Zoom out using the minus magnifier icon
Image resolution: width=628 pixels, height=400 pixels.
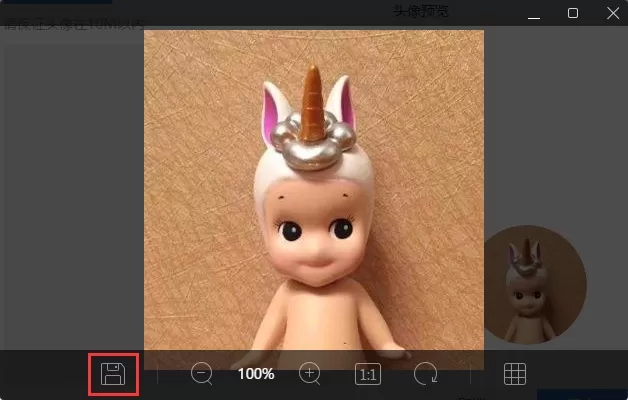tap(202, 374)
